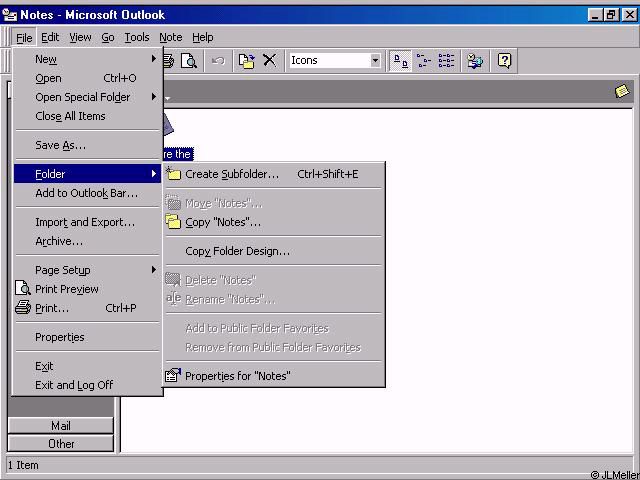Image resolution: width=640 pixels, height=480 pixels.
Task: Click the Office Assistant help icon
Action: coord(504,61)
